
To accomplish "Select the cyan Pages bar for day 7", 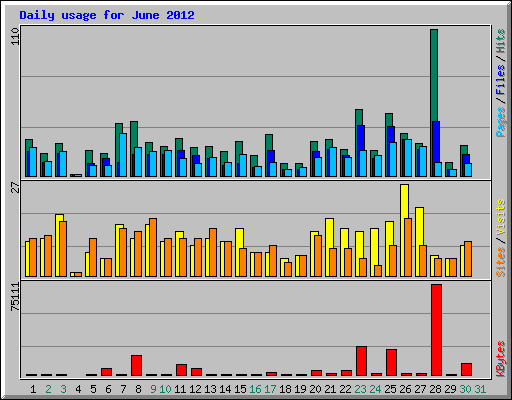I will [x=123, y=155].
